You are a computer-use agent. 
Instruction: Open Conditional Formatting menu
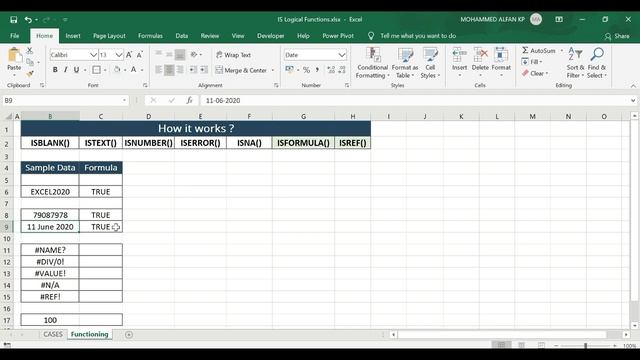(x=372, y=63)
